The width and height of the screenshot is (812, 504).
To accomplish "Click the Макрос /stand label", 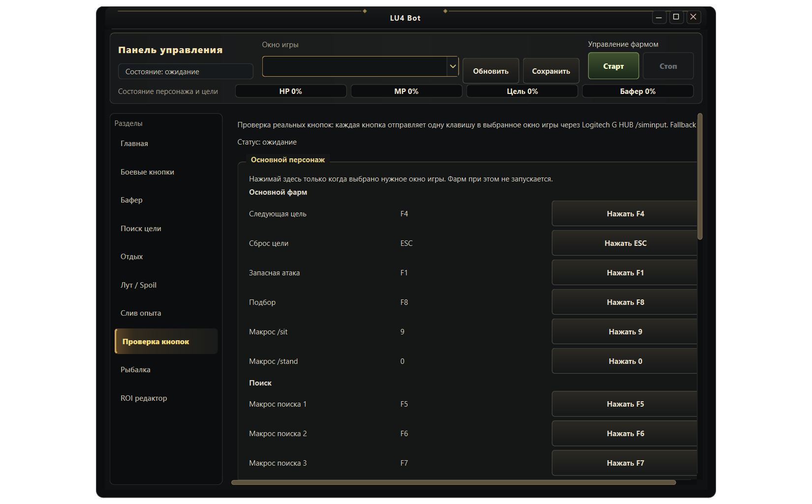I will pyautogui.click(x=273, y=361).
